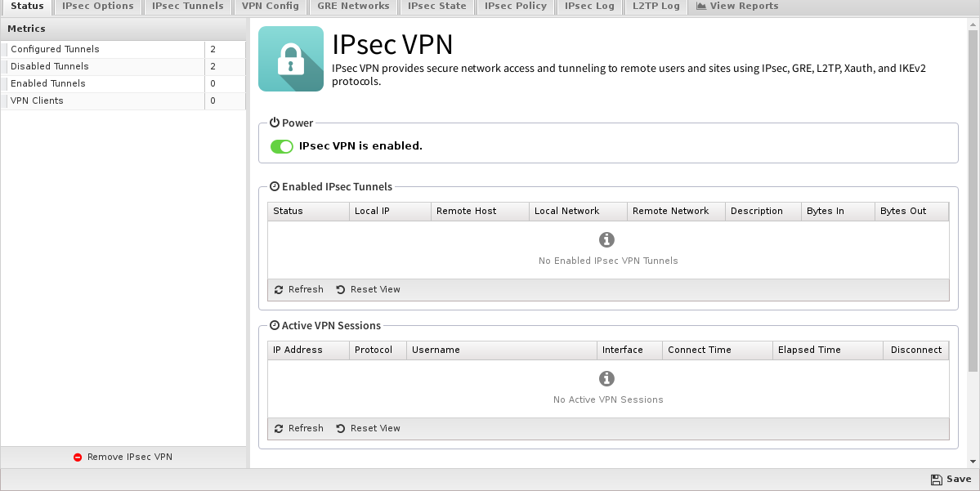Click Refresh icon under Active VPN Sessions
This screenshot has height=491, width=980.
pos(279,429)
